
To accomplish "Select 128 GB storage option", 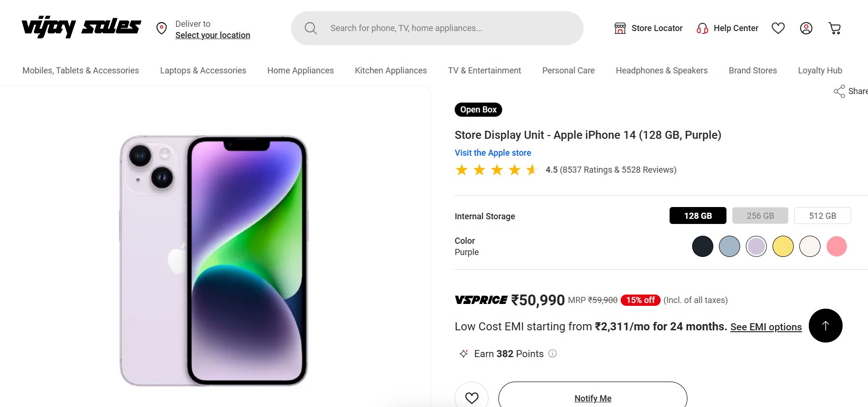I will click(x=698, y=216).
